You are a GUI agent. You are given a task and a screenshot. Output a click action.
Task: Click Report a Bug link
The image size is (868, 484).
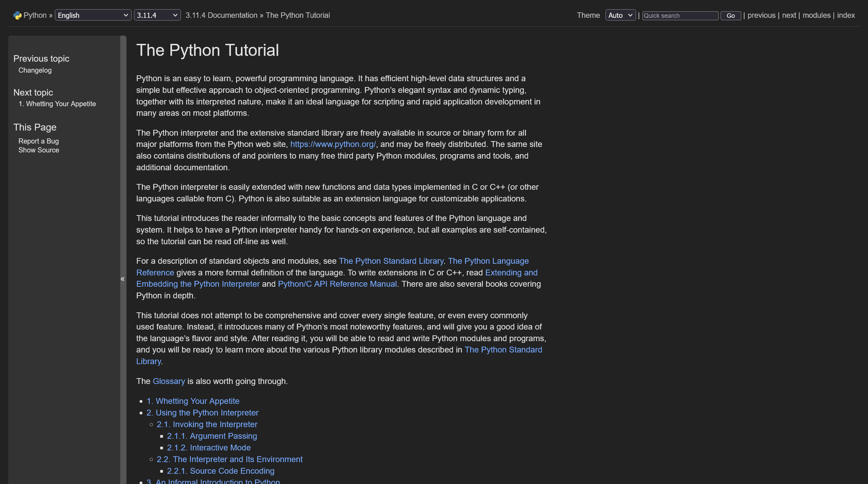39,141
